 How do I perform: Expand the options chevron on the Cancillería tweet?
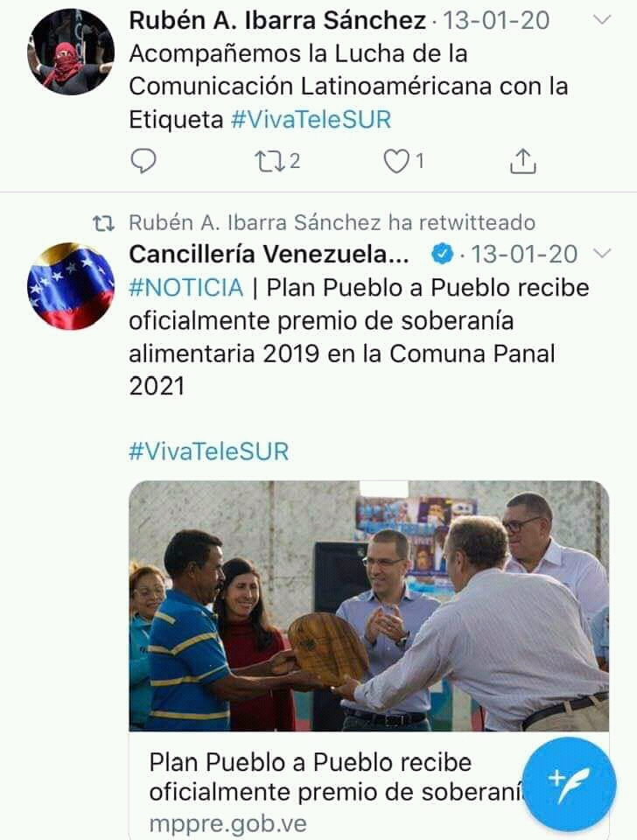pos(603,253)
